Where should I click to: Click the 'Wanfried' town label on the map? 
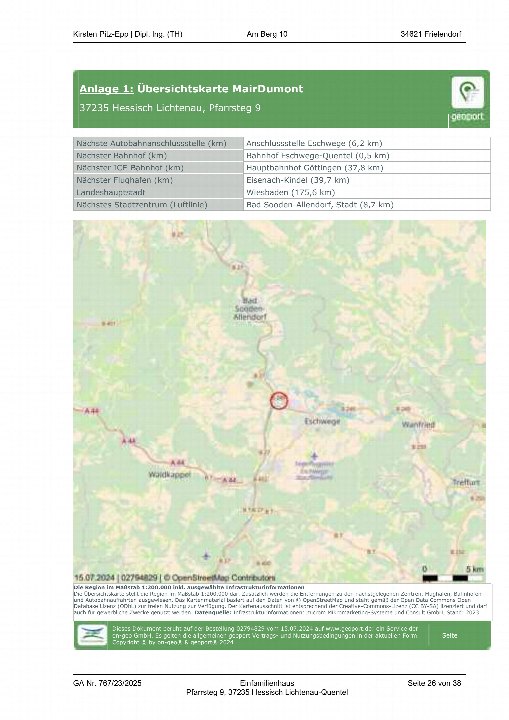[x=418, y=425]
